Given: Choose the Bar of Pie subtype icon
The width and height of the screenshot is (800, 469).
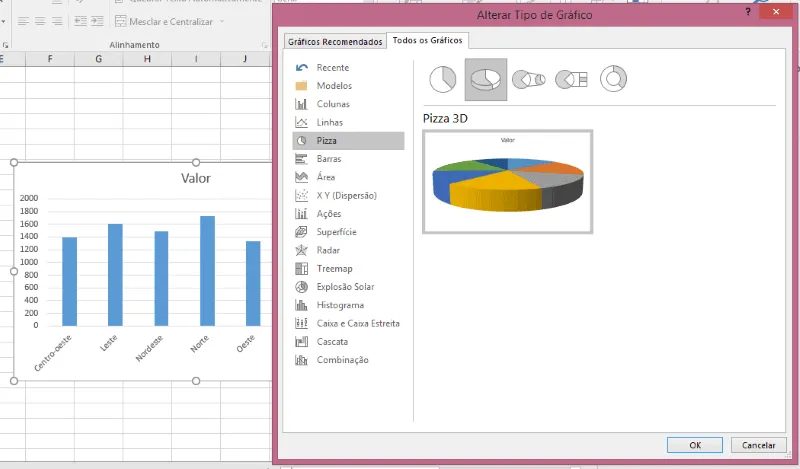Looking at the screenshot, I should (x=571, y=79).
